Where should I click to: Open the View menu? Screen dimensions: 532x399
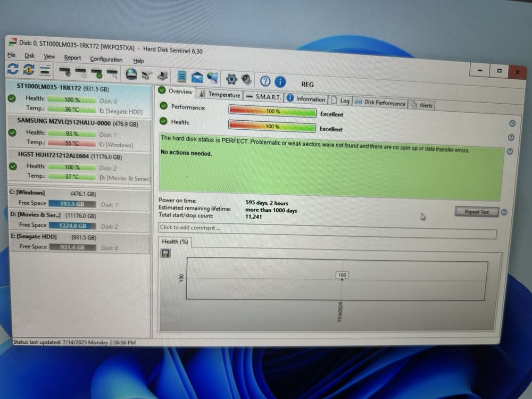(x=49, y=57)
